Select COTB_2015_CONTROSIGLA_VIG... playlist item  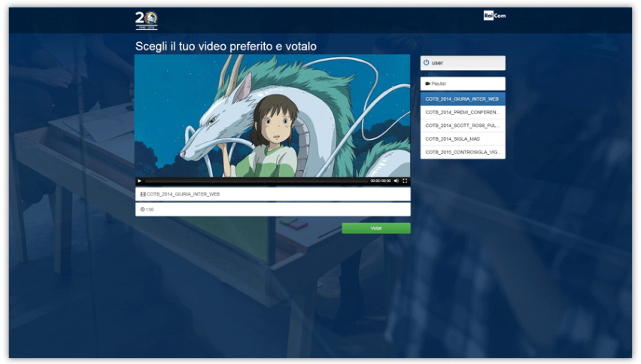pos(463,152)
